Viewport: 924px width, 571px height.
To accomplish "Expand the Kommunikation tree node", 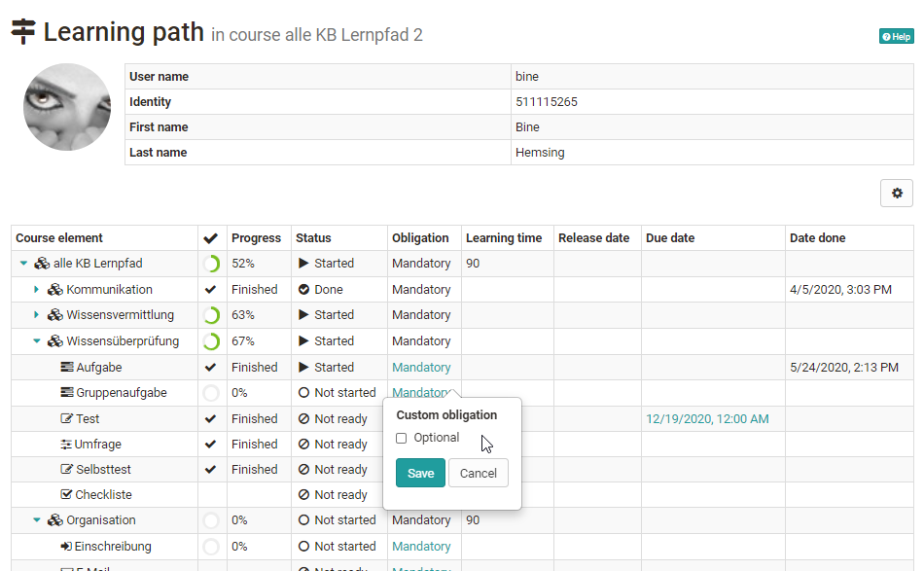I will tap(37, 290).
